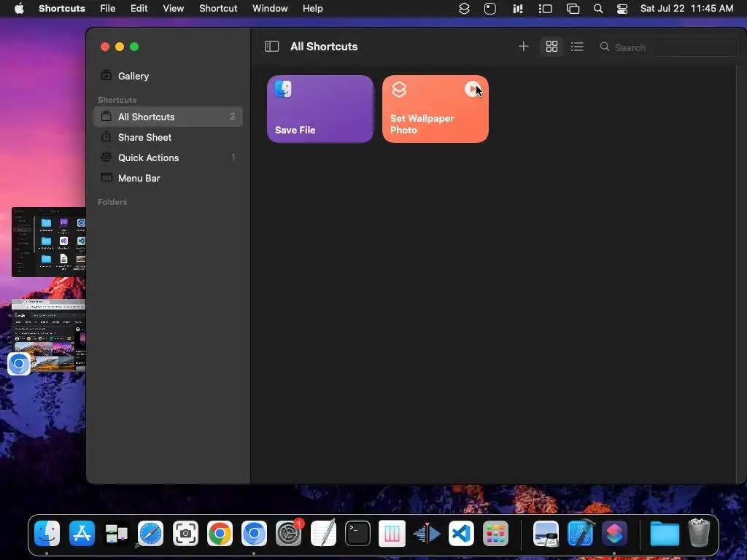Open the Window menu
The height and width of the screenshot is (560, 747).
pyautogui.click(x=270, y=8)
